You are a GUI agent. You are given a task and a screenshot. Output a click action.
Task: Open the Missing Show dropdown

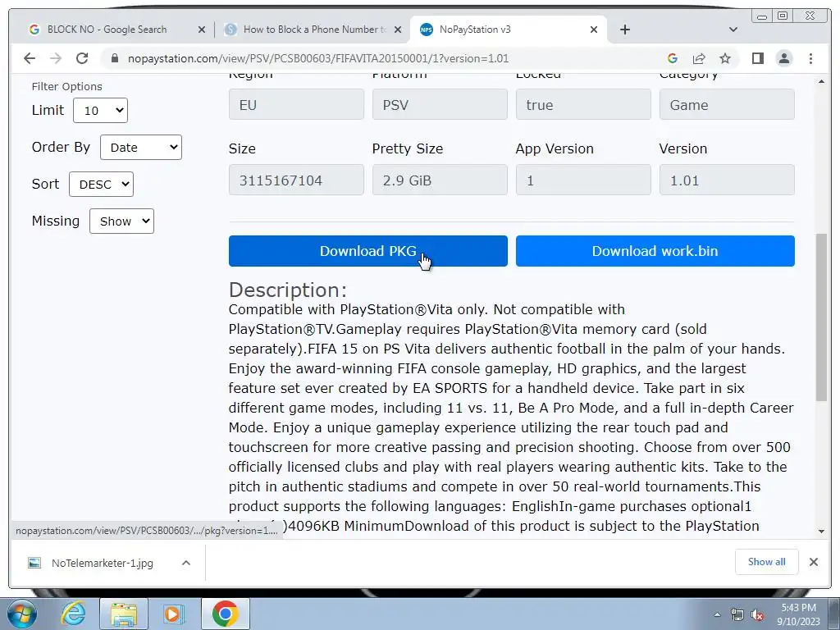(x=121, y=221)
